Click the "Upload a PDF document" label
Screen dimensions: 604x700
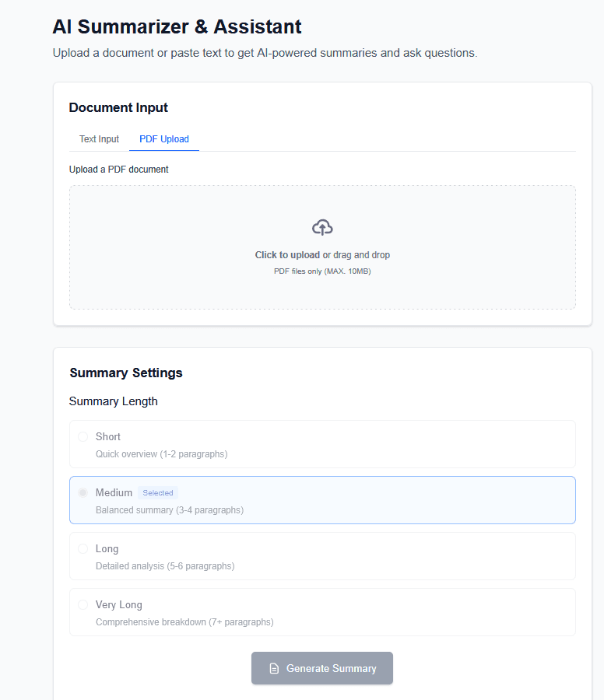(118, 170)
